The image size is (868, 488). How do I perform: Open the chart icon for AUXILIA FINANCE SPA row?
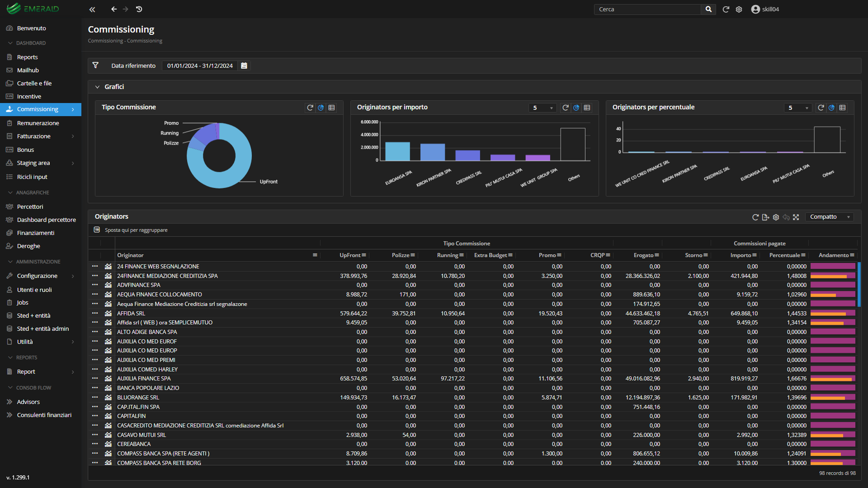coord(108,379)
